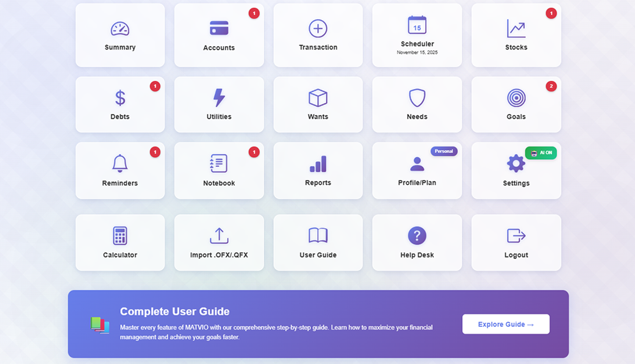Viewport: 635px width, 364px height.
Task: Import an .OFX/.QFX file
Action: [219, 243]
